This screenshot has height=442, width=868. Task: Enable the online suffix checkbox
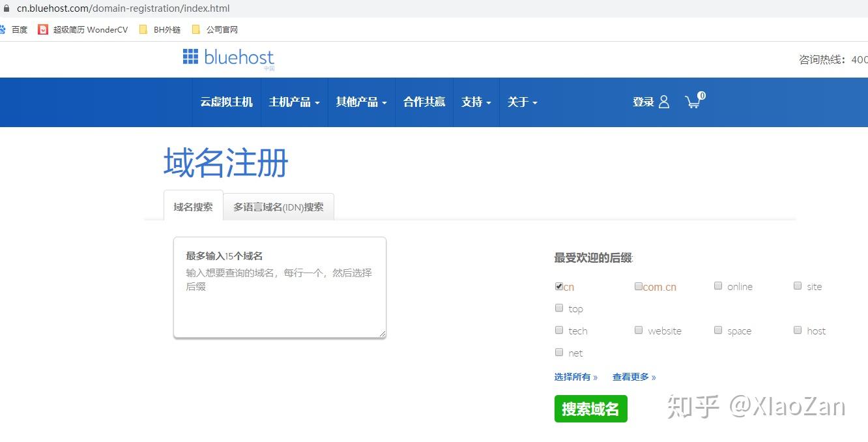[718, 286]
